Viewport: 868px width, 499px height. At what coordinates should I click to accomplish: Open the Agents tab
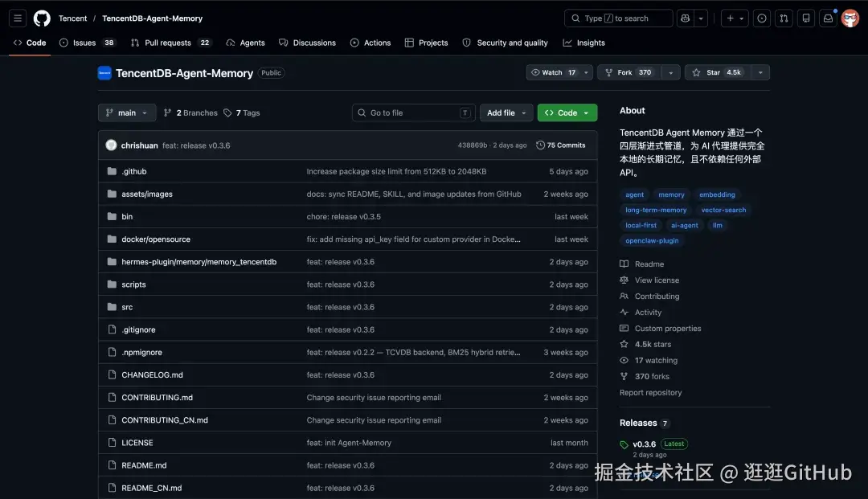point(246,43)
